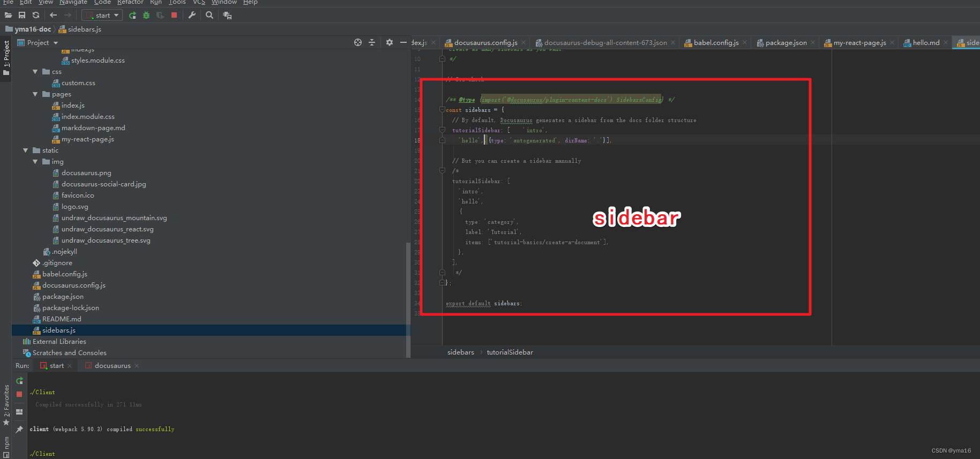Click the toolbar icon right of the magnifier
Image resolution: width=980 pixels, height=459 pixels.
click(227, 15)
